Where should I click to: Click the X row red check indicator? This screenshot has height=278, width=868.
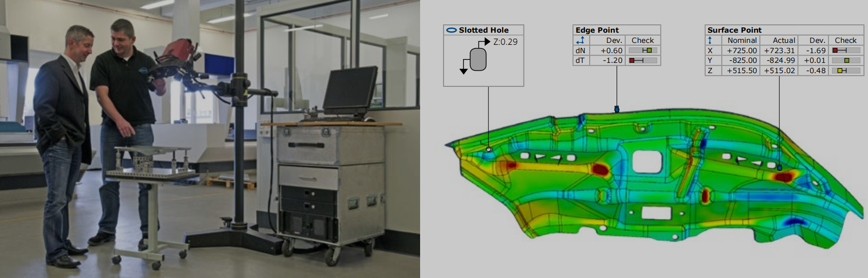point(835,50)
